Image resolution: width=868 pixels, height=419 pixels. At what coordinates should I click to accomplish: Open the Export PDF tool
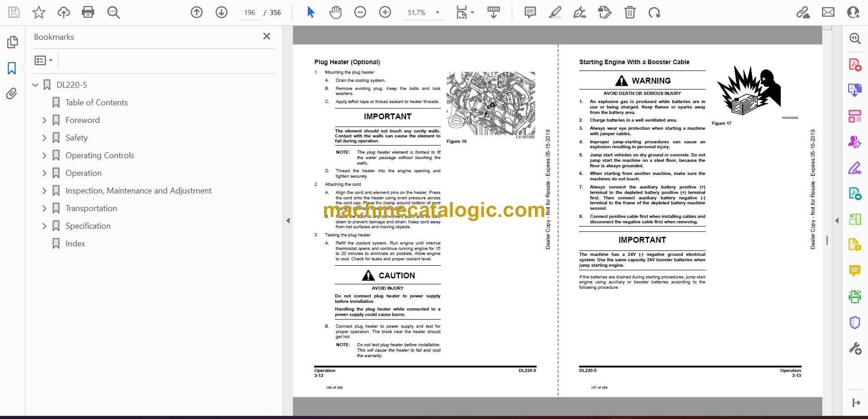pos(855,90)
